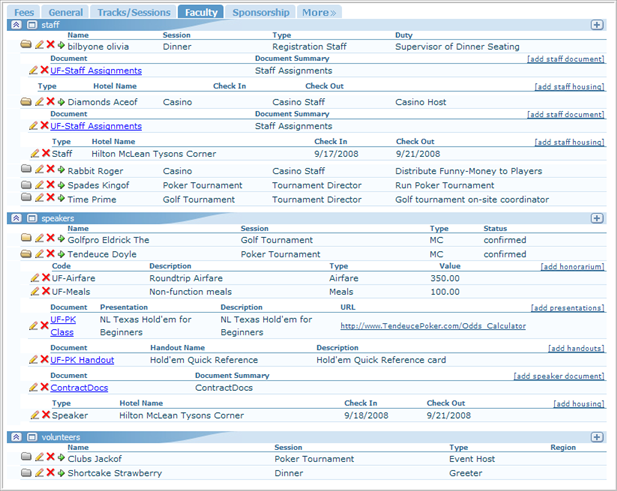Add new volunteer with plus button
This screenshot has width=617, height=491.
(x=597, y=437)
